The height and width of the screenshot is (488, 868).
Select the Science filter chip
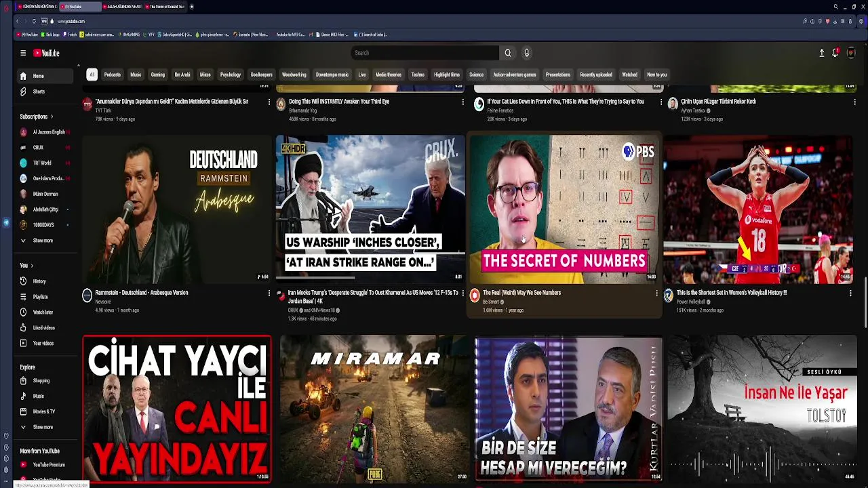click(477, 75)
